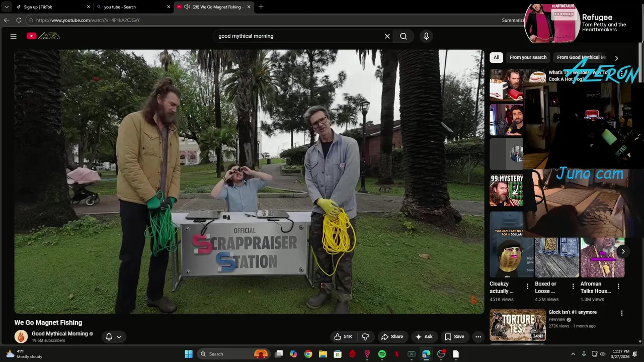Focus the youtube.com address bar

tap(262, 20)
